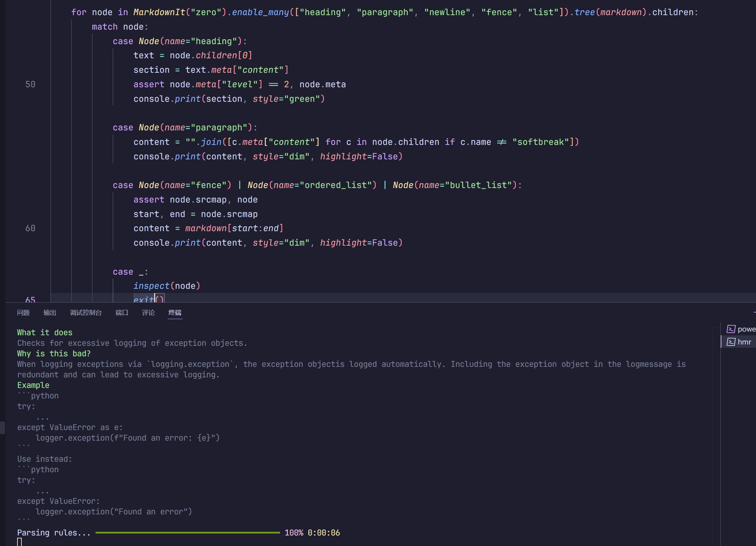Click 'content = markdown[start:end]' line
Screen dimensions: 756x546
pyautogui.click(x=208, y=228)
